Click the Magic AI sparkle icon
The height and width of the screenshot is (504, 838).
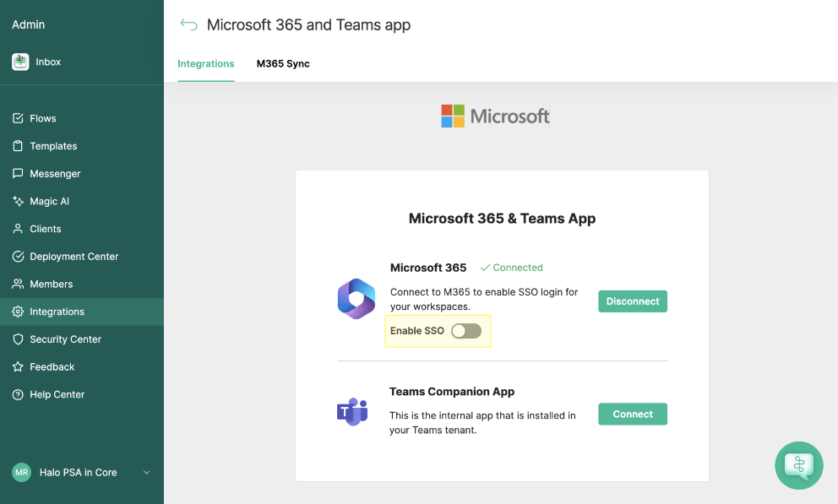click(x=18, y=201)
